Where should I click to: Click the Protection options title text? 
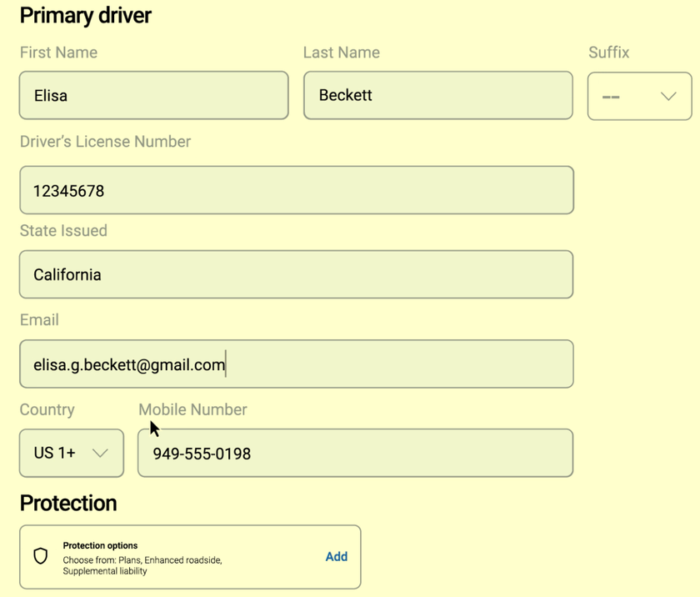point(100,545)
